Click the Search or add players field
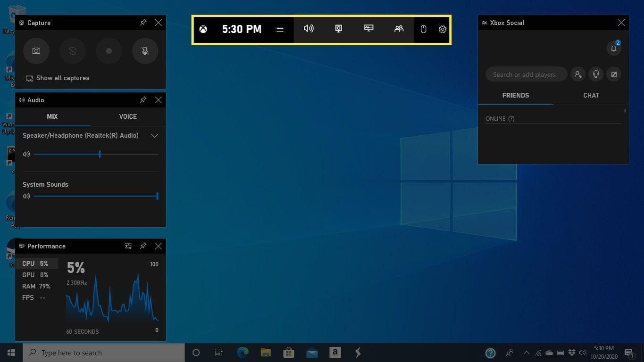The width and height of the screenshot is (644, 362). tap(526, 74)
